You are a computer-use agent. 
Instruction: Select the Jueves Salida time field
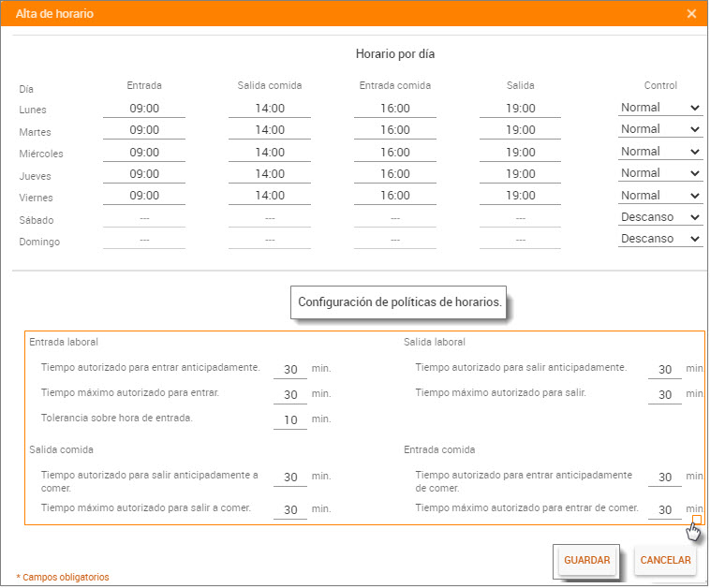click(521, 174)
